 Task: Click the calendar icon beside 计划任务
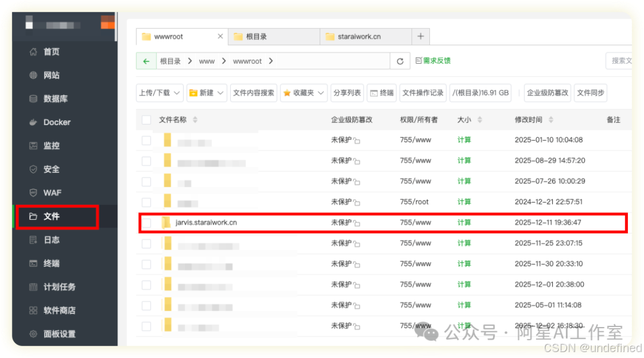click(x=33, y=287)
